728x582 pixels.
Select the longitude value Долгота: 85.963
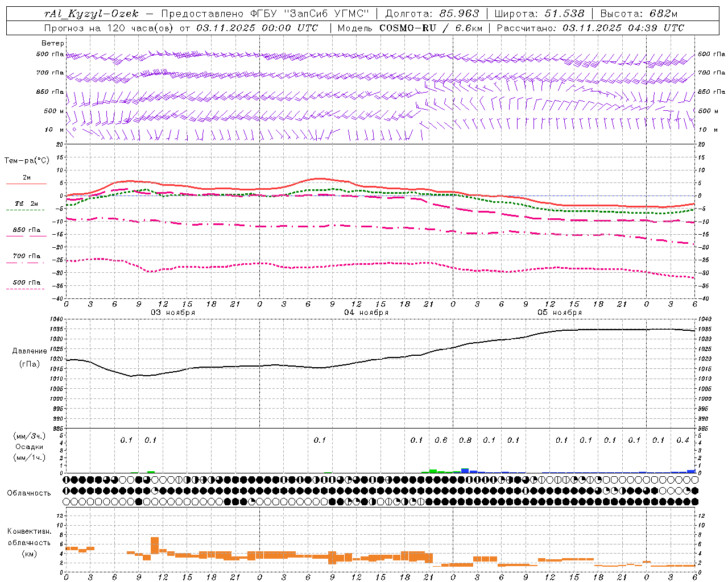pos(433,14)
